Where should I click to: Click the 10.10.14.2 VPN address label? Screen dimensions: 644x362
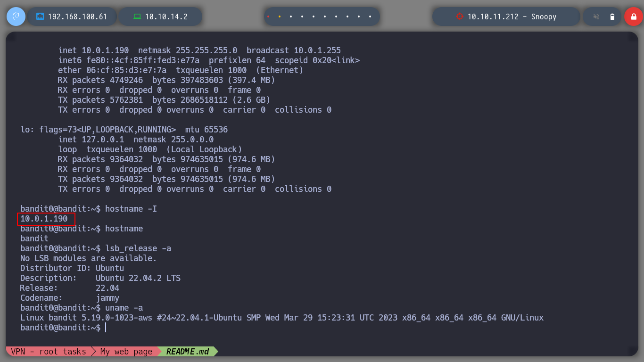(x=166, y=16)
